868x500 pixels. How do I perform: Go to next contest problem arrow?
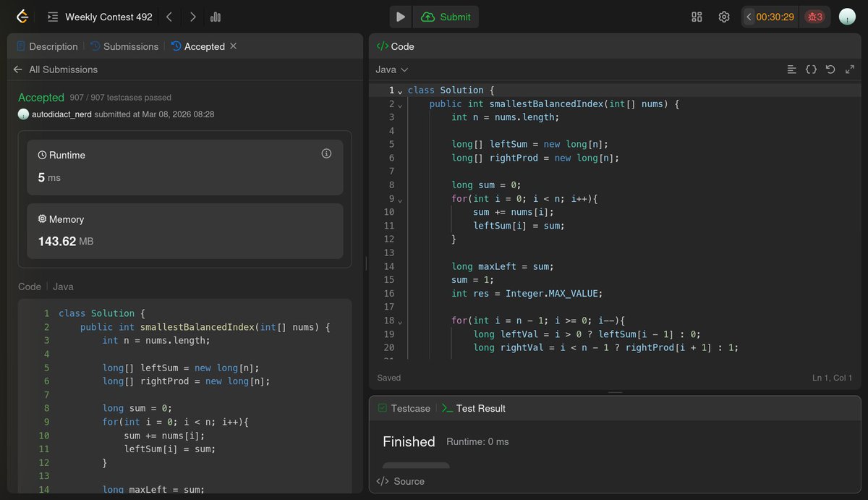192,17
